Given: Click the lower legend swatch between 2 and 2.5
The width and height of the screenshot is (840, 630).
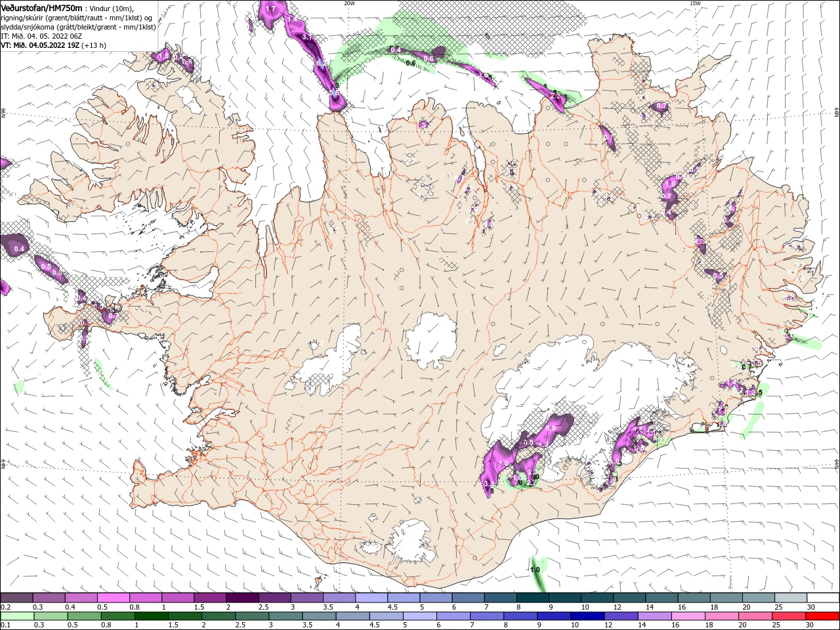Looking at the screenshot, I should (x=218, y=616).
